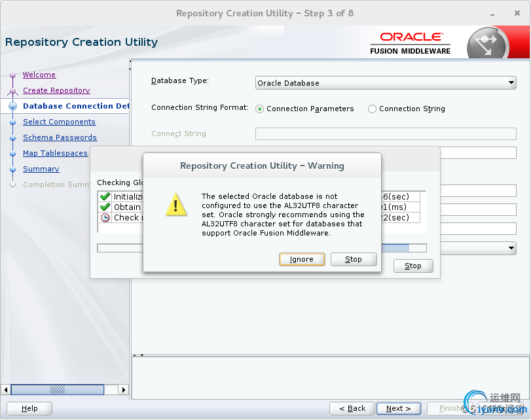Click the collapse arrows above the messages pane
The width and height of the screenshot is (531, 420).
tap(139, 355)
